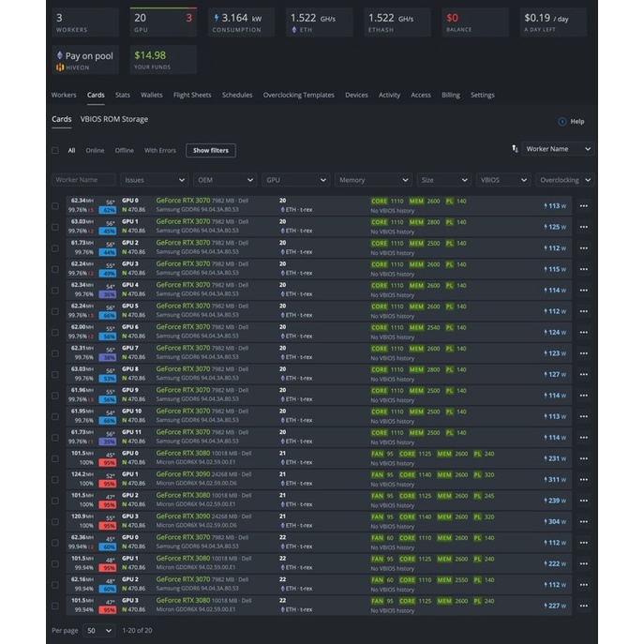This screenshot has height=644, width=644.
Task: Select the checkbox for the 127 W card row
Action: point(55,374)
